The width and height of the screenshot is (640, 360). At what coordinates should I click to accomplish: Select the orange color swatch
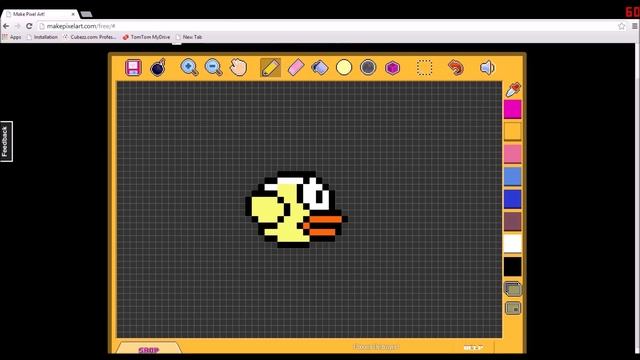(x=512, y=131)
